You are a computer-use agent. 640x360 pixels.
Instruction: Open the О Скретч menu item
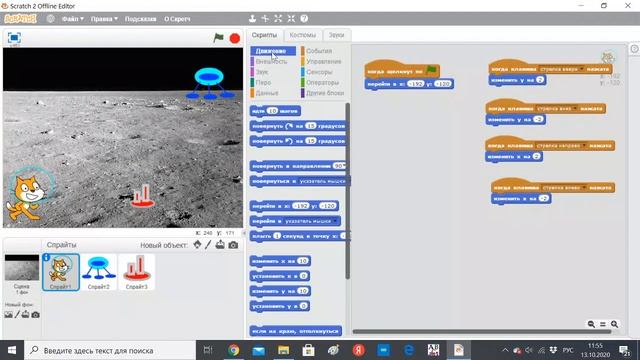pyautogui.click(x=177, y=19)
